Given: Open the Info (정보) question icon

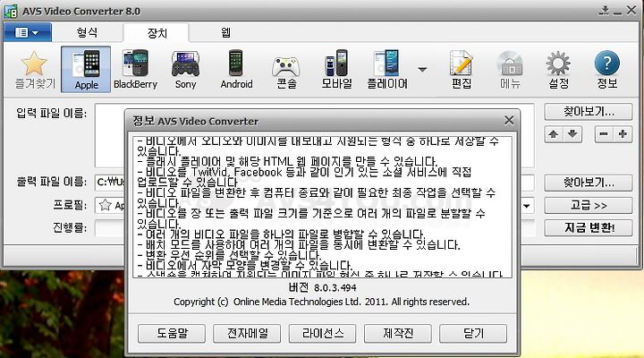Looking at the screenshot, I should coord(607,70).
